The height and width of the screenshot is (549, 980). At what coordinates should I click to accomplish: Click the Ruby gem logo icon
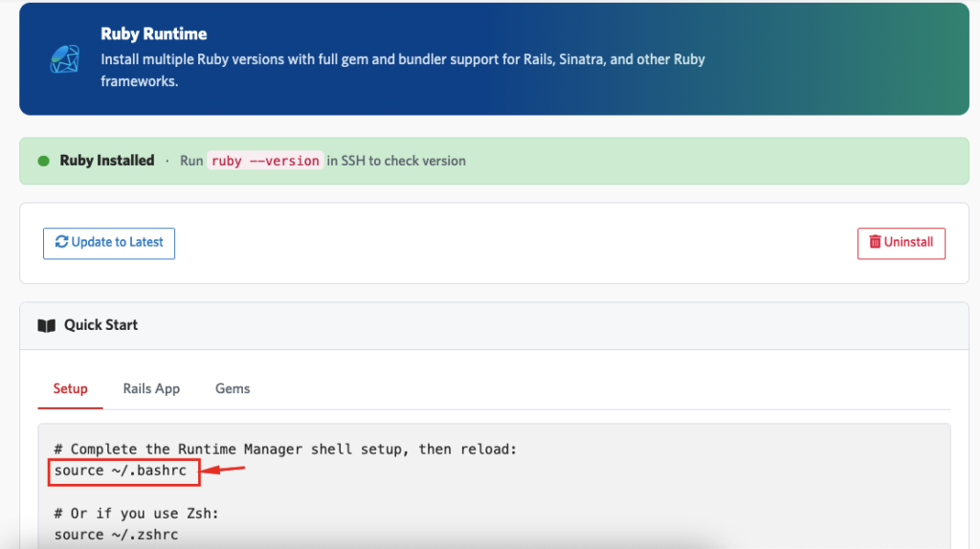(65, 59)
